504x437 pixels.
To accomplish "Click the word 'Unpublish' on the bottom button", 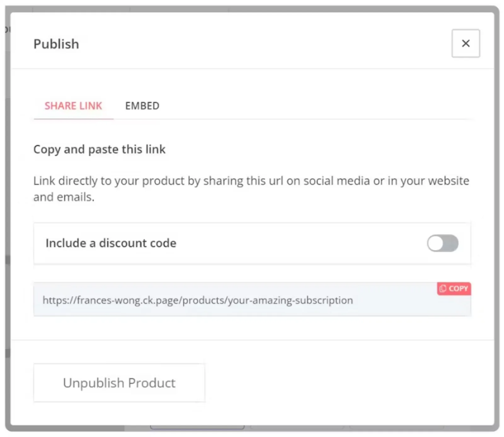I will 94,383.
